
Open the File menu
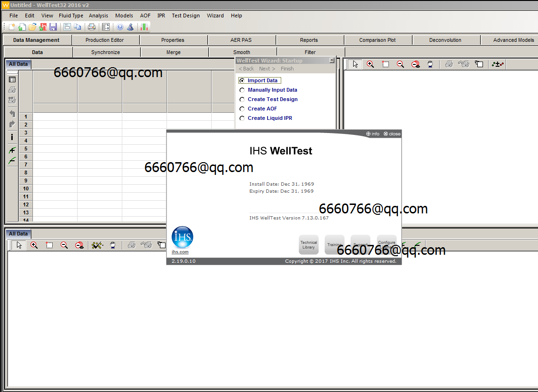tap(14, 16)
